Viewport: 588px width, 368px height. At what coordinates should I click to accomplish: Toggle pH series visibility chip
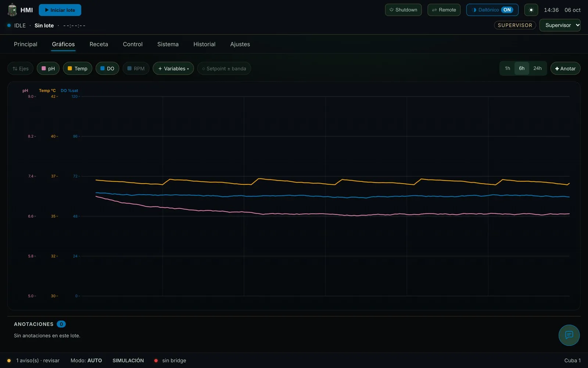(x=48, y=68)
